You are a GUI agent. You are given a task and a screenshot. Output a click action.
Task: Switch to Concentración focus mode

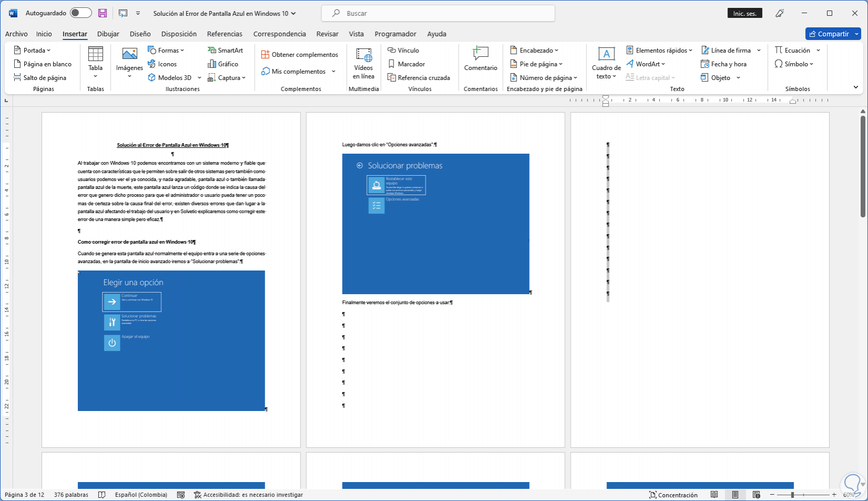[673, 495]
